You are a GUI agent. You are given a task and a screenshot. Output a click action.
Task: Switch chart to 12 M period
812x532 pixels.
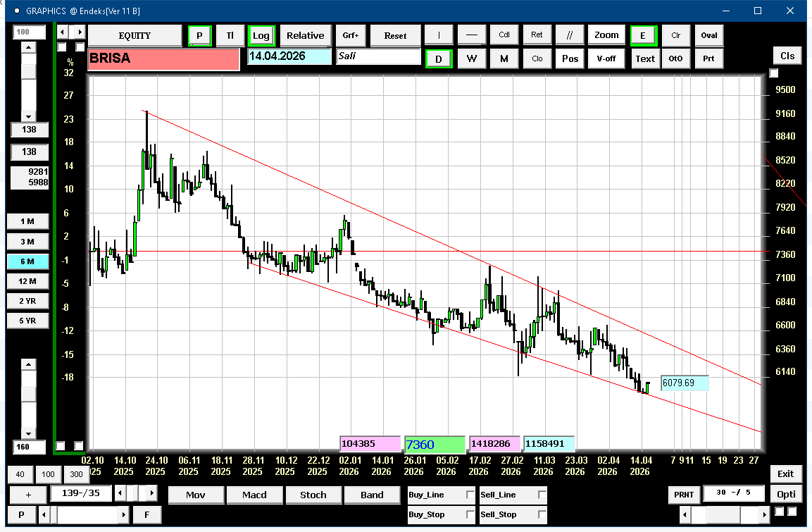[27, 281]
